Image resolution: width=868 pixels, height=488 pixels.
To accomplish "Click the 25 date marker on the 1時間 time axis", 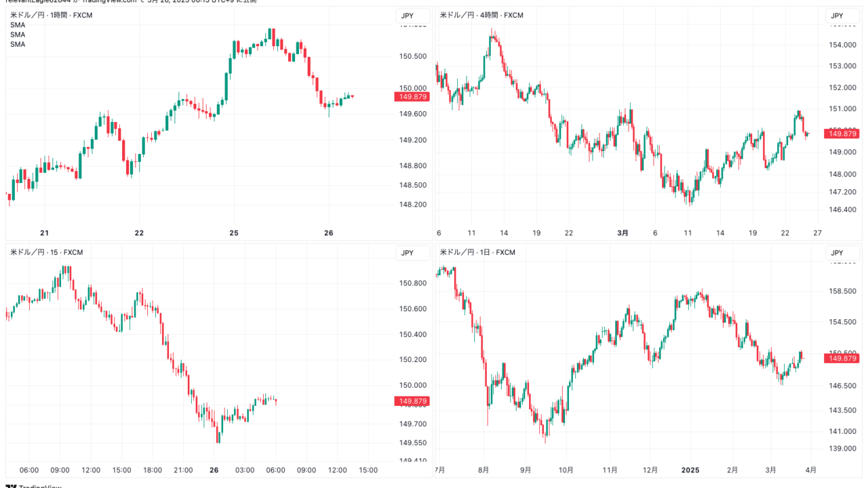I will click(234, 233).
